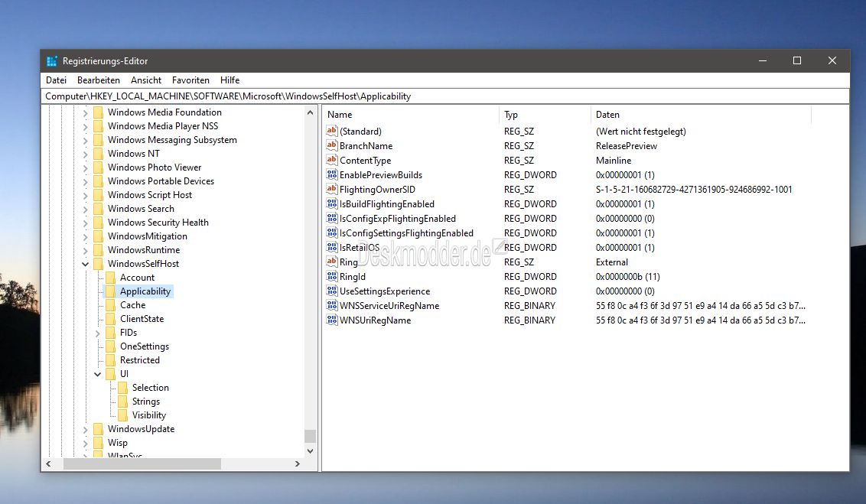This screenshot has width=866, height=504.
Task: Click the binary icon beside WNSServiceUriRegName
Action: click(x=331, y=305)
